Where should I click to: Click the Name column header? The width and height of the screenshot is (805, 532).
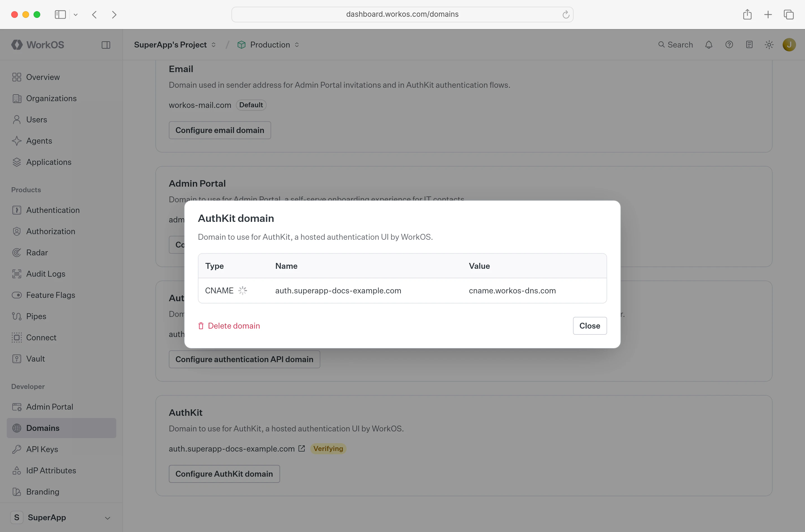(286, 266)
